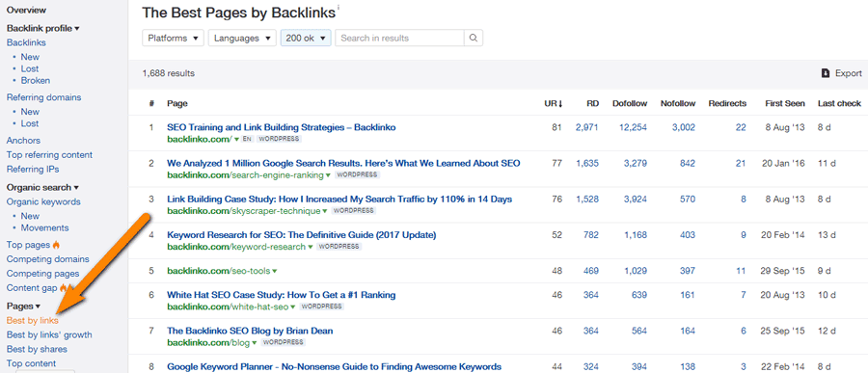Click dofollow count 12,254
Image resolution: width=868 pixels, height=373 pixels.
[x=634, y=127]
